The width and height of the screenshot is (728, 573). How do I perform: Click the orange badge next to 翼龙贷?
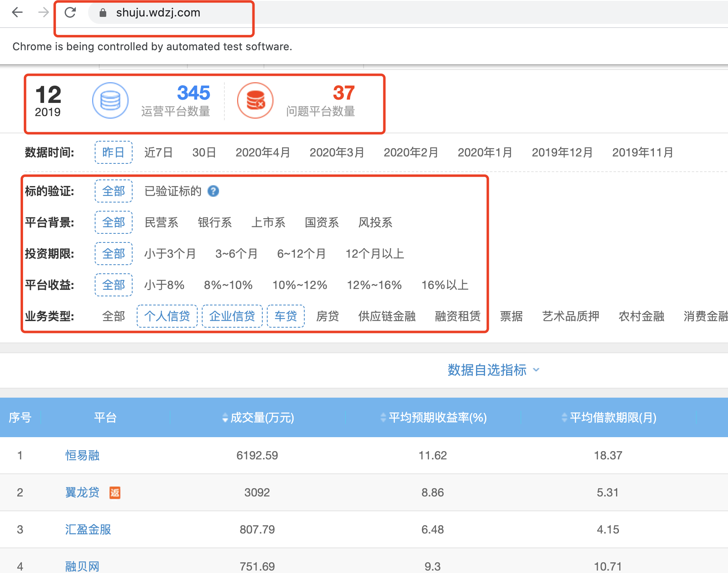(115, 492)
